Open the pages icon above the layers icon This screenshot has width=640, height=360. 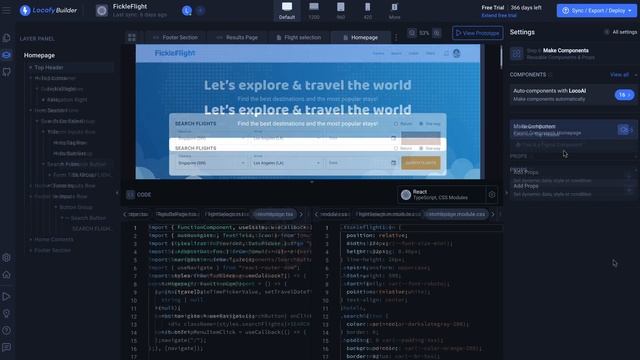7,38
